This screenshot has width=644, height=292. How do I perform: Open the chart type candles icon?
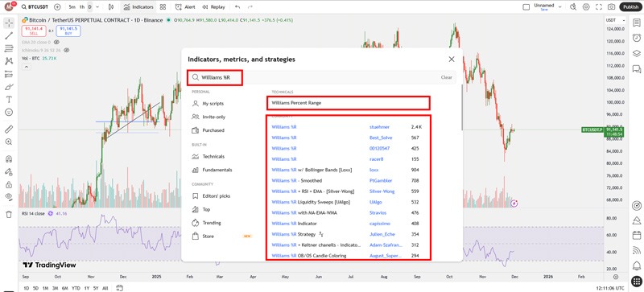[x=111, y=7]
